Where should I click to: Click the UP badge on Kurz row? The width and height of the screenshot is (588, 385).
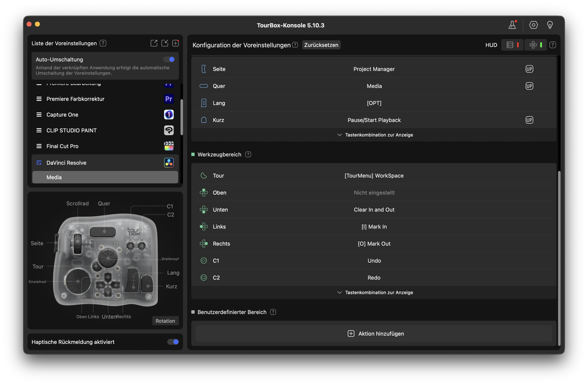pos(529,120)
